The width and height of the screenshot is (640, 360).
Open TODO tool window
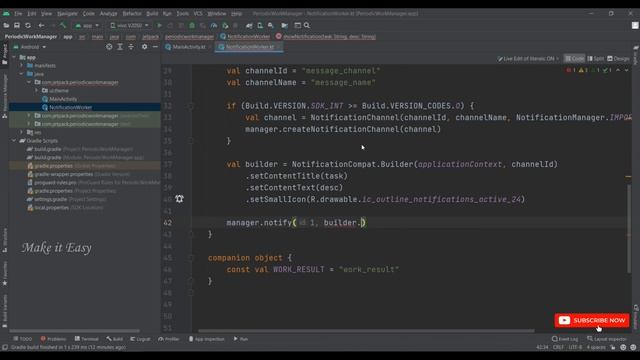point(22,339)
